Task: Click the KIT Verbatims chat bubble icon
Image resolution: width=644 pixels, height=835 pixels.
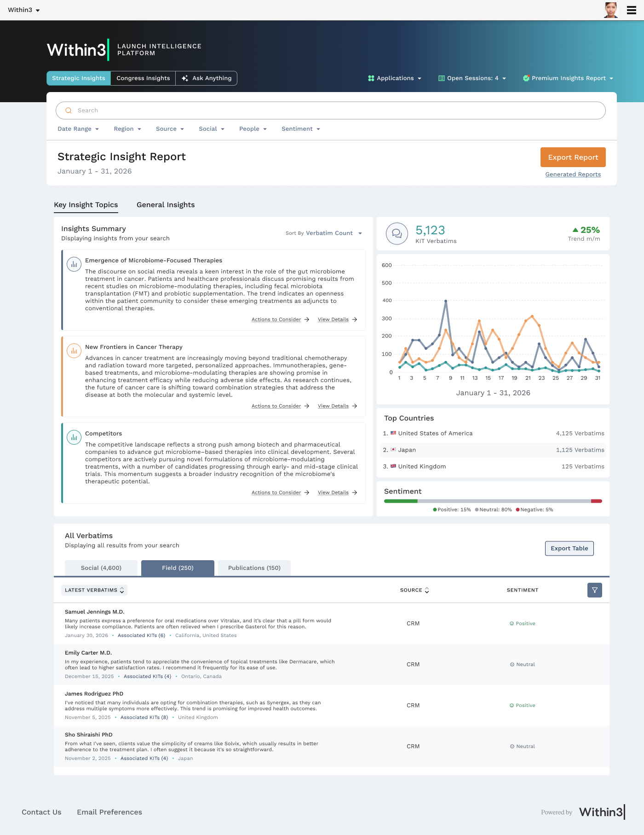Action: (397, 234)
